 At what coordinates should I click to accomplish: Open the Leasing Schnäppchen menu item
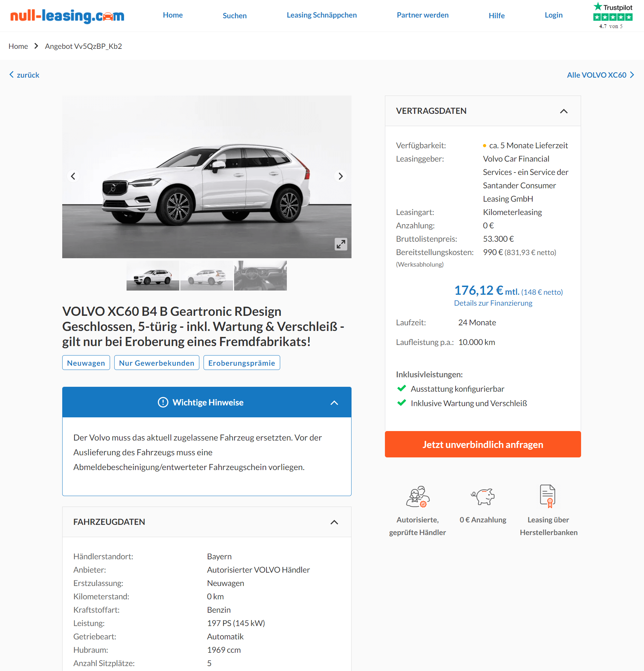[x=322, y=15]
